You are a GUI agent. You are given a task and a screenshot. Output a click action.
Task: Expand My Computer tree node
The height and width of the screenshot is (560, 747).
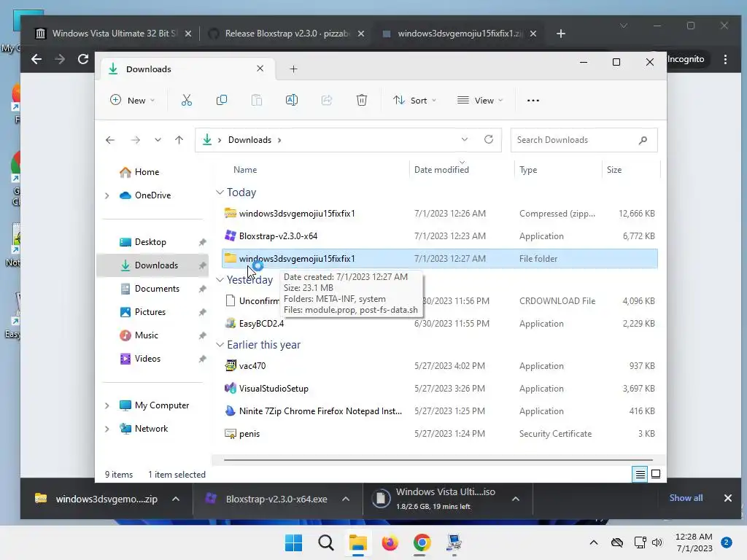coord(107,405)
